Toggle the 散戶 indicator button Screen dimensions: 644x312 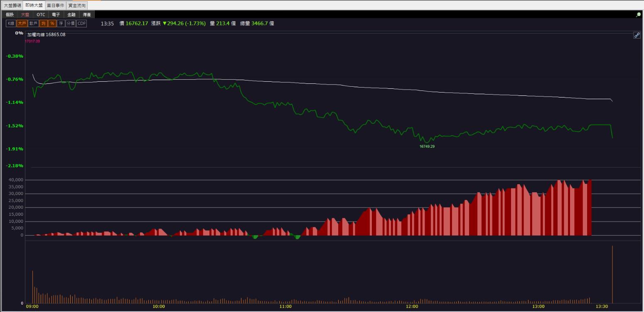coord(33,24)
